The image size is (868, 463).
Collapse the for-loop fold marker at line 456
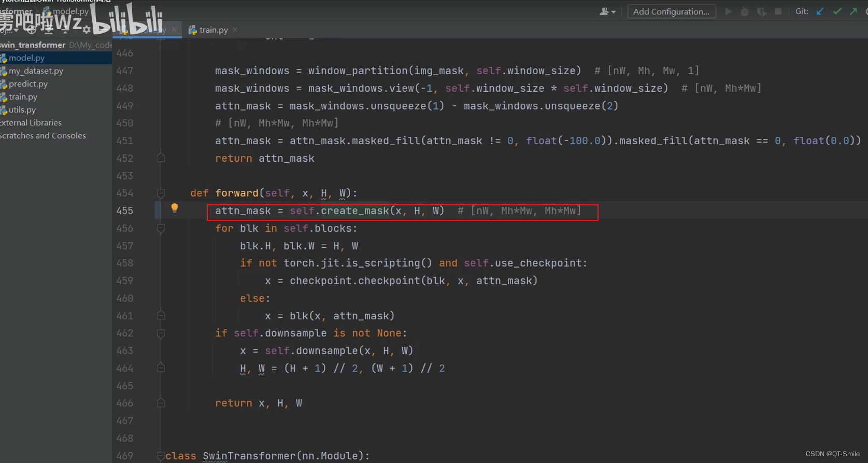click(161, 228)
